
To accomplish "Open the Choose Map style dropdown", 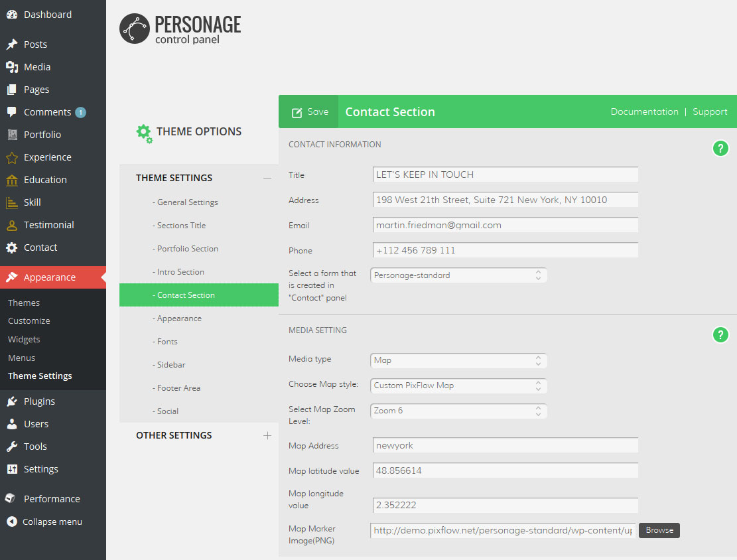I will (x=458, y=385).
